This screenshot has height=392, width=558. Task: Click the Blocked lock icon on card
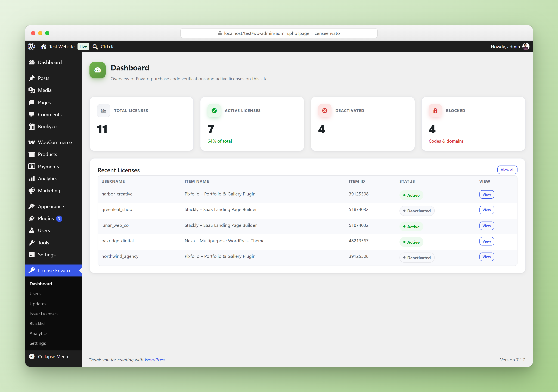click(x=435, y=111)
